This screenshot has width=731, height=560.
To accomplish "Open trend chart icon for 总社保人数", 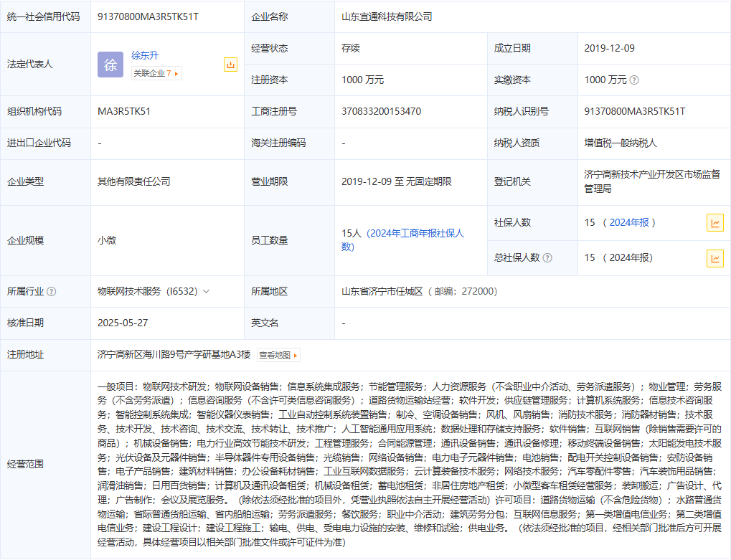I will pos(715,258).
